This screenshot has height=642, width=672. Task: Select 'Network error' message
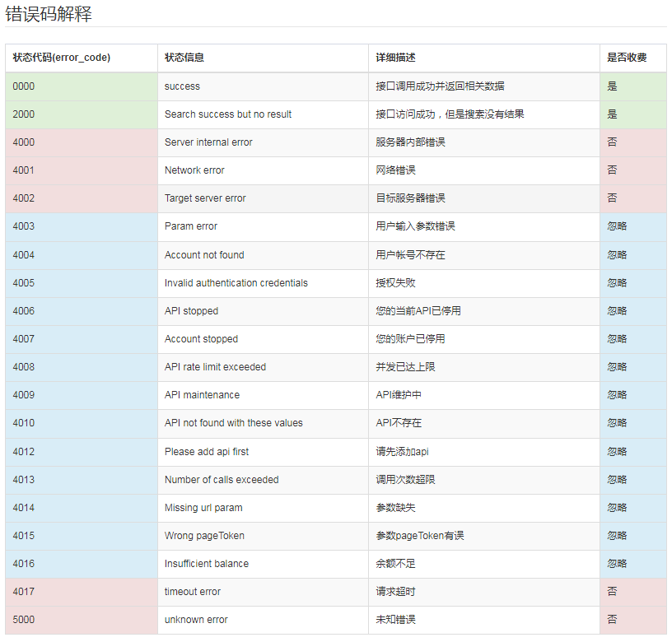(x=194, y=170)
